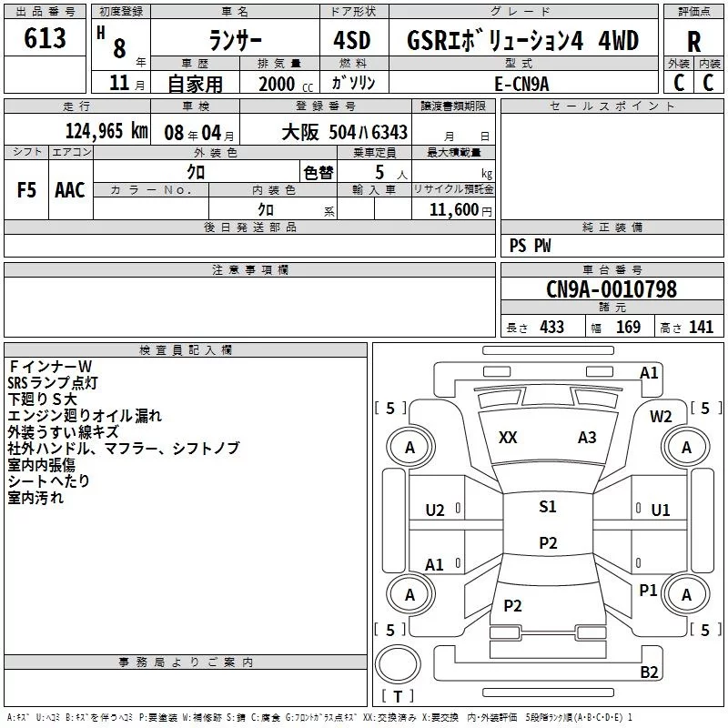The width and height of the screenshot is (728, 728).
Task: Select the shift type F5
Action: click(x=26, y=190)
